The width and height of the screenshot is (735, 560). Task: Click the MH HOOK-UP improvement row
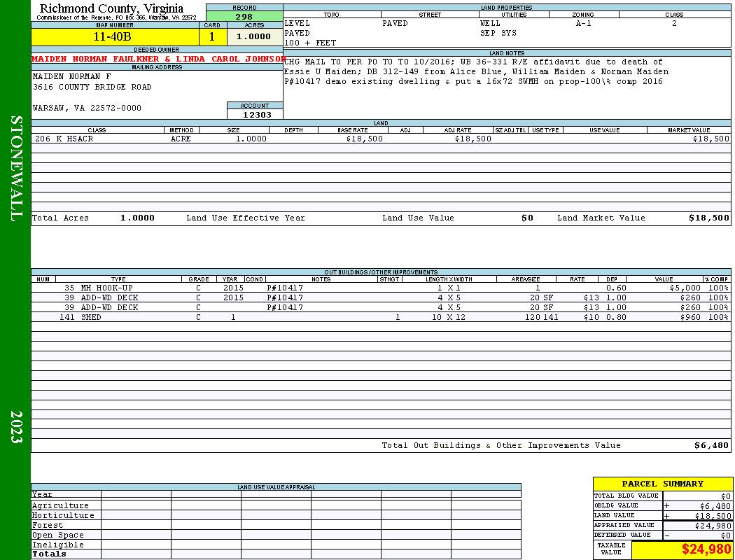(x=381, y=288)
